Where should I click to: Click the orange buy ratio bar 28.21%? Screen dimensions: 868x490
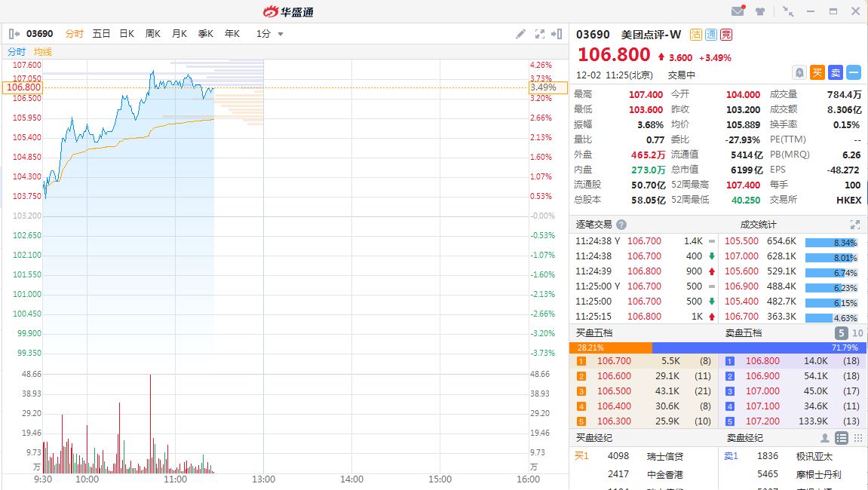pos(610,348)
